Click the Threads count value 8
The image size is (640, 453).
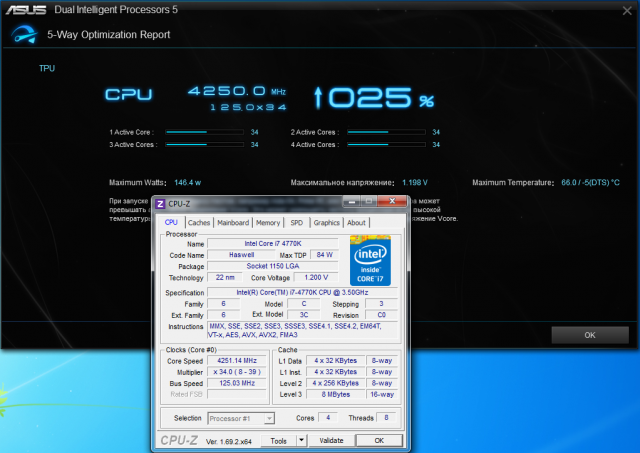click(x=386, y=417)
